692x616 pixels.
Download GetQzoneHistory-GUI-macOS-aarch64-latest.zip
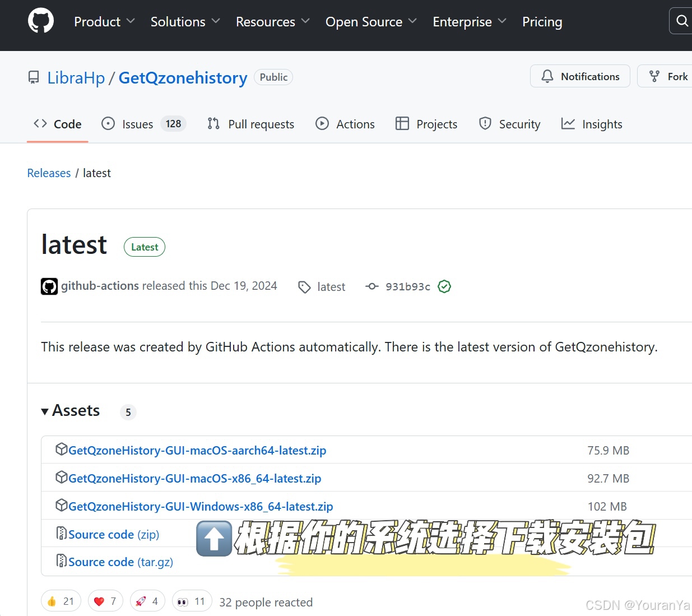pos(197,450)
